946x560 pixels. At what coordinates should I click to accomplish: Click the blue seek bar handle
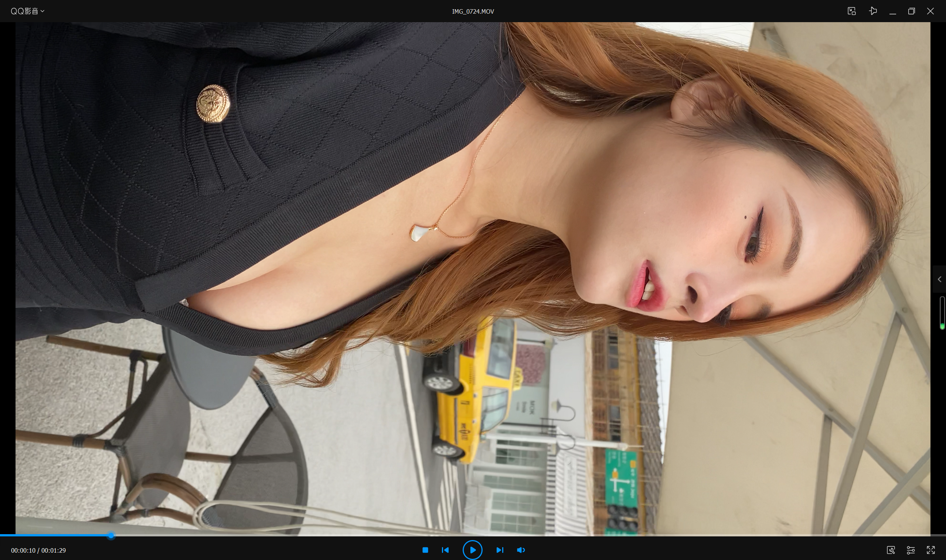coord(110,535)
